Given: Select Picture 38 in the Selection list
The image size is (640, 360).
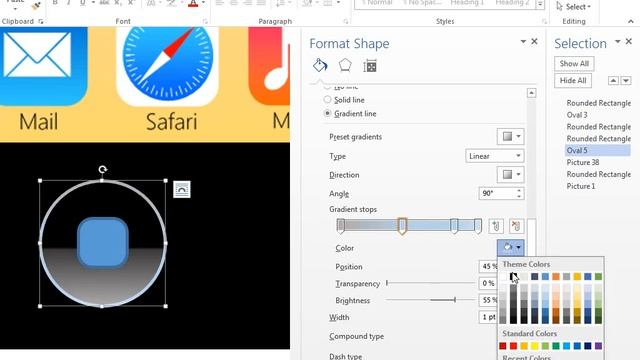Looking at the screenshot, I should click(x=583, y=162).
